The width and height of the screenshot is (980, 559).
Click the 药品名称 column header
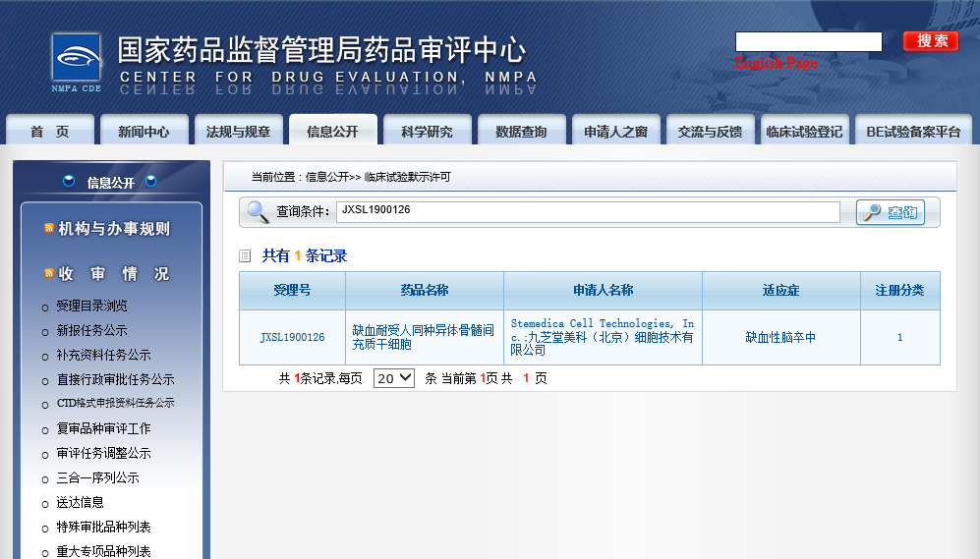pyautogui.click(x=425, y=291)
